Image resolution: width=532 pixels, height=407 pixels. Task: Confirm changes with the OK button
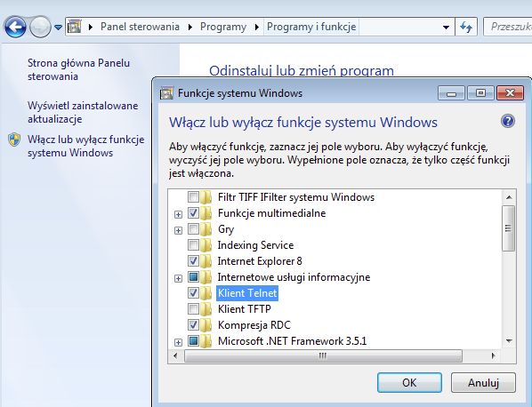[x=409, y=383]
